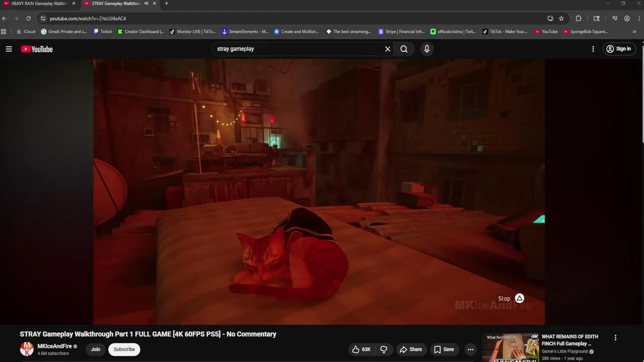Go back in browser history

click(x=5, y=19)
